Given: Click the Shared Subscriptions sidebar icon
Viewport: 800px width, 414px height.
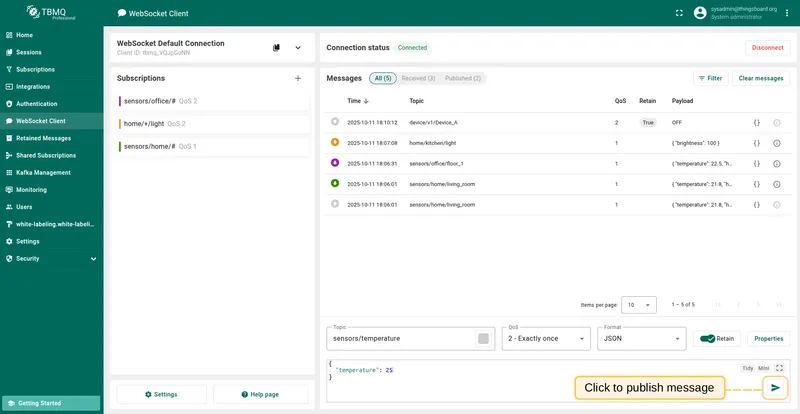Looking at the screenshot, I should point(9,155).
